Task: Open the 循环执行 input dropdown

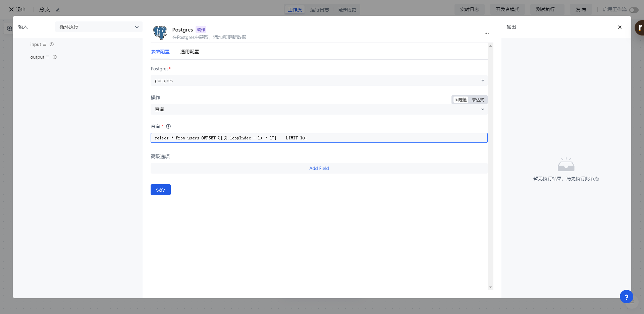Action: coord(99,27)
